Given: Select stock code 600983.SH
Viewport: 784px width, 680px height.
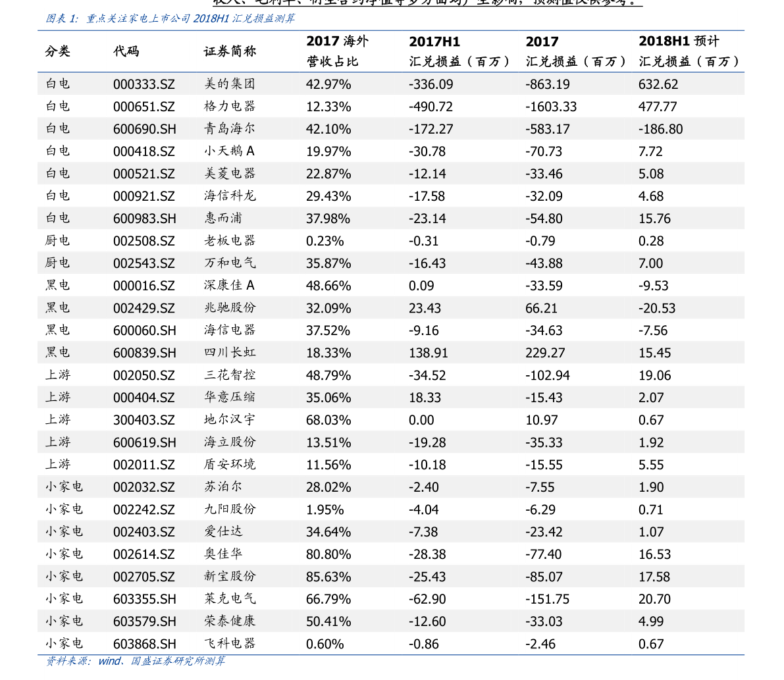Looking at the screenshot, I should (145, 219).
